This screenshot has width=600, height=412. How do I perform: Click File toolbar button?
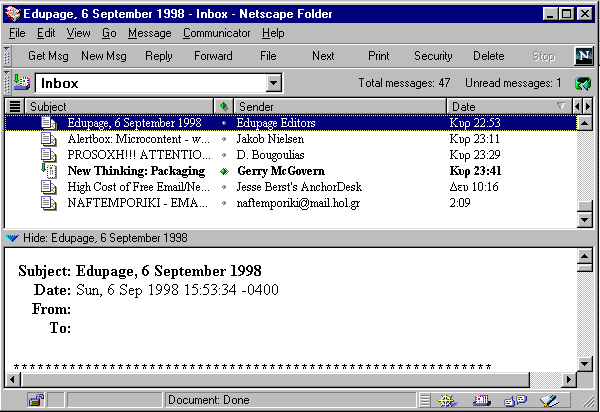(268, 56)
